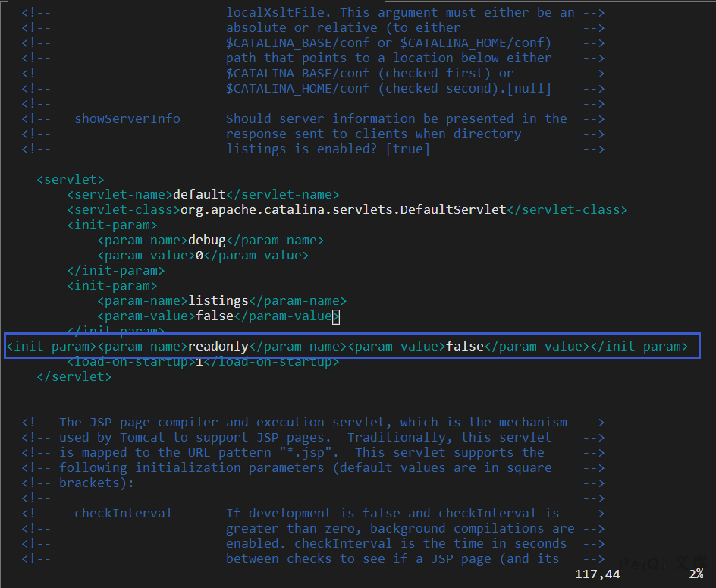Image resolution: width=716 pixels, height=588 pixels.
Task: Place cursor on readonly's "false" value
Action: point(464,347)
